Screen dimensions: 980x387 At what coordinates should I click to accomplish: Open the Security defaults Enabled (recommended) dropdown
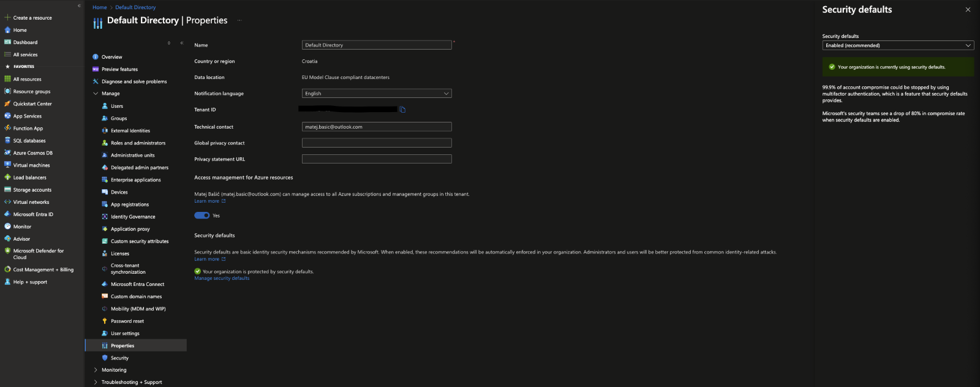[898, 45]
